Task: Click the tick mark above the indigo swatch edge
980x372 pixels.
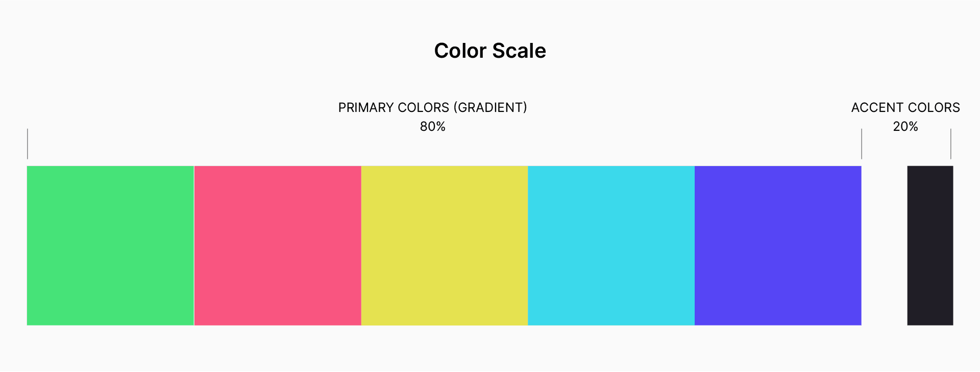Action: (x=862, y=144)
